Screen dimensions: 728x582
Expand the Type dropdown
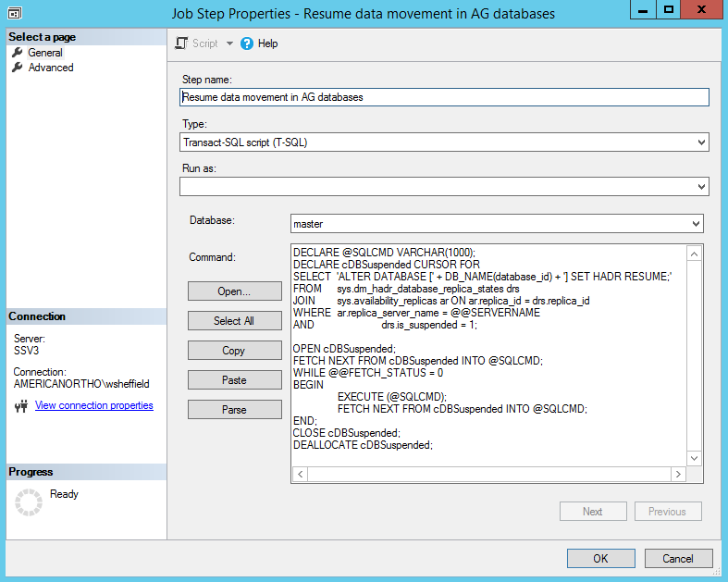click(x=701, y=142)
